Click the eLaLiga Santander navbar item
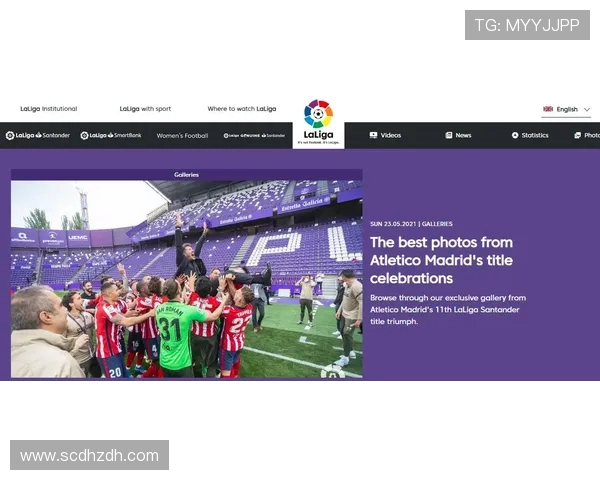 click(254, 136)
